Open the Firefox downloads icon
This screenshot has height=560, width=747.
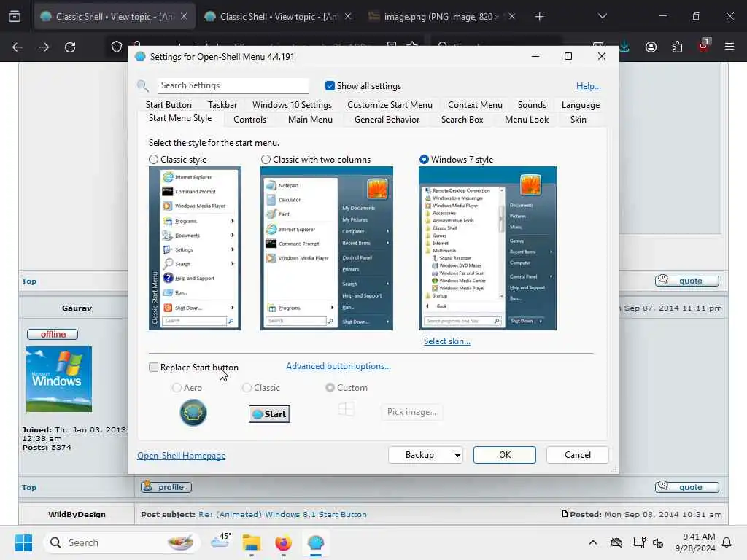pos(624,47)
